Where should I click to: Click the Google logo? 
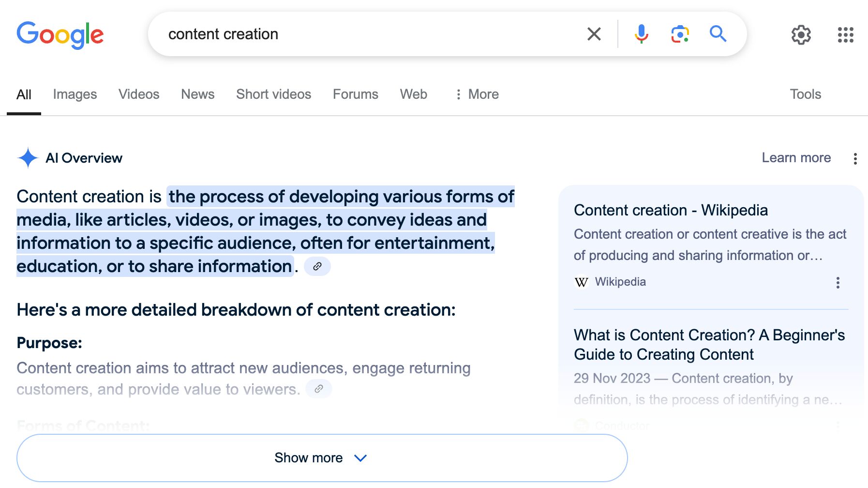click(60, 35)
